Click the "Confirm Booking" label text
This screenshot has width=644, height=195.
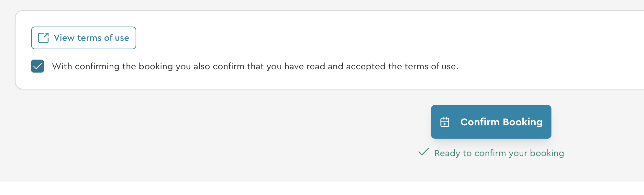pyautogui.click(x=501, y=122)
